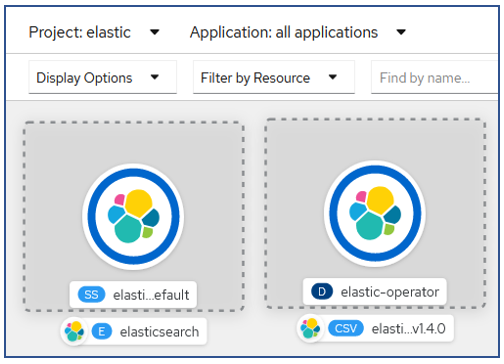
Task: Open the Project: elastic dropdown
Action: [x=94, y=32]
